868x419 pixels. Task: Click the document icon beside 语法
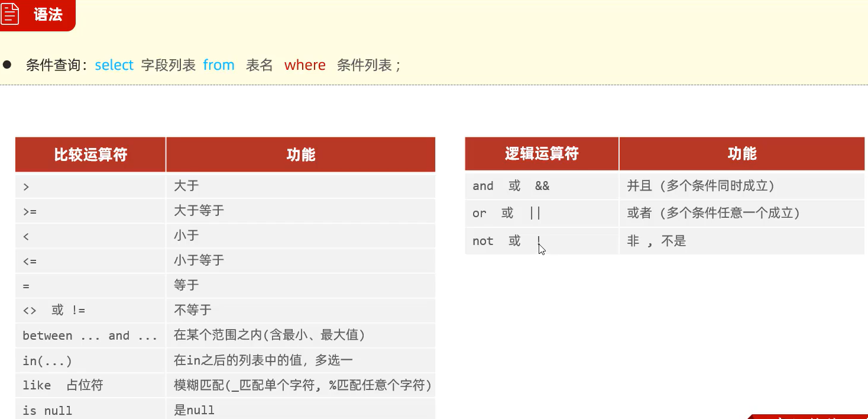[x=11, y=14]
